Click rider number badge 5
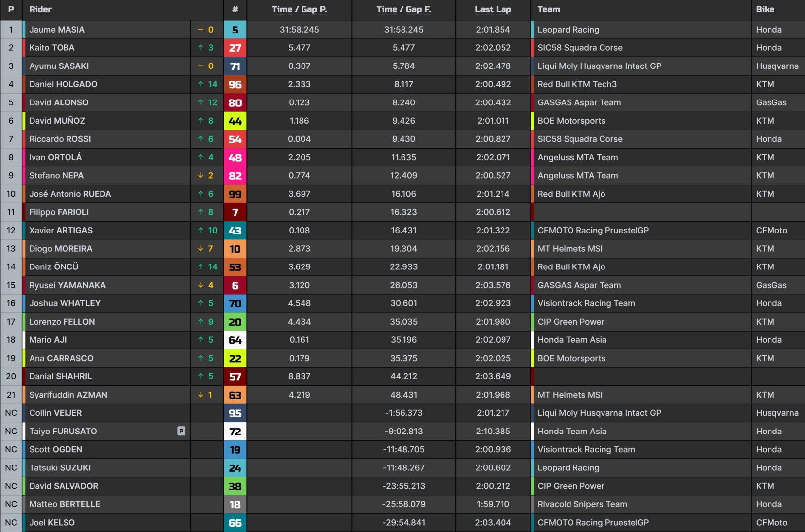 tap(235, 30)
